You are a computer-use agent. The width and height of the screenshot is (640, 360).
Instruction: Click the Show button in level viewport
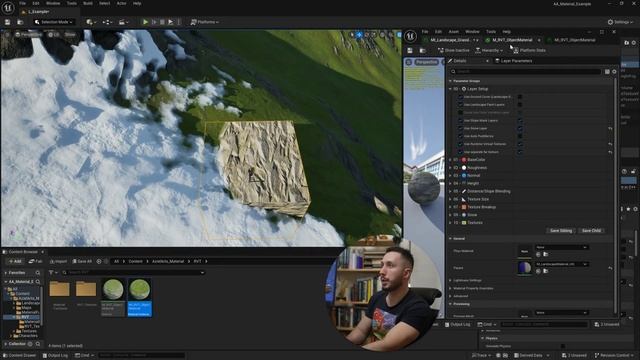tap(70, 35)
